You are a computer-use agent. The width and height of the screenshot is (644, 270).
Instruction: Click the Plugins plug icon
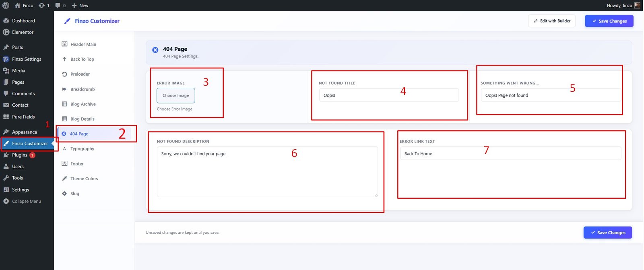click(x=6, y=155)
